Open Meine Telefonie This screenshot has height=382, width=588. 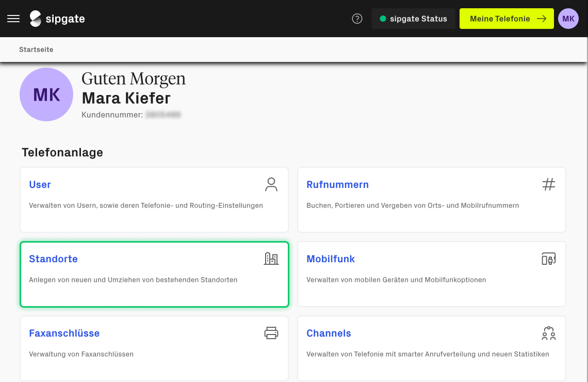(x=507, y=19)
